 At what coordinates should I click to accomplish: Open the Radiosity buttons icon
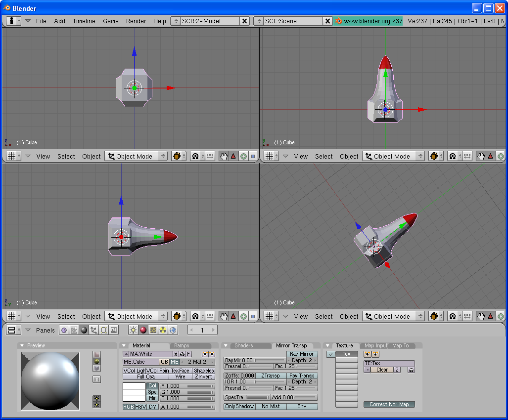point(163,330)
